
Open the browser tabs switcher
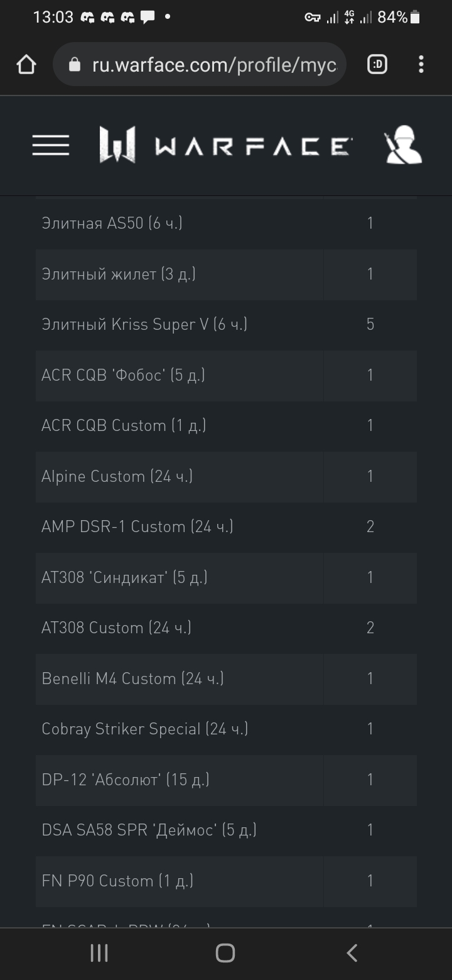(x=377, y=64)
